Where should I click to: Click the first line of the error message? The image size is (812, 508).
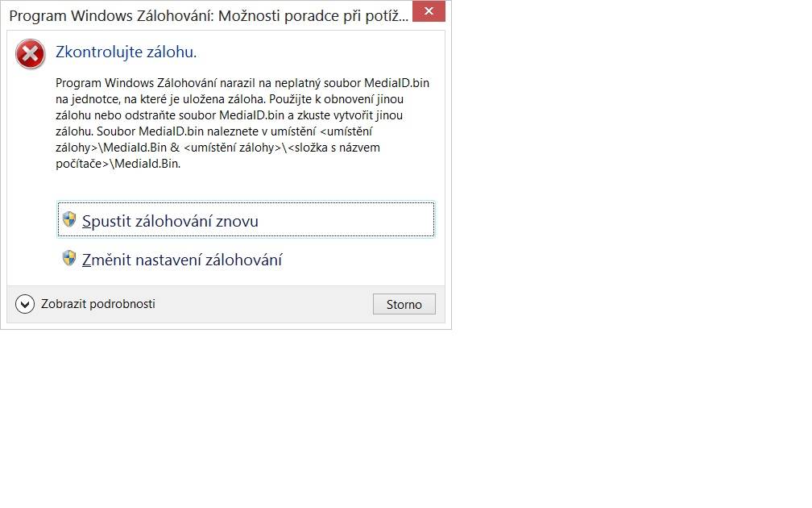coord(242,83)
